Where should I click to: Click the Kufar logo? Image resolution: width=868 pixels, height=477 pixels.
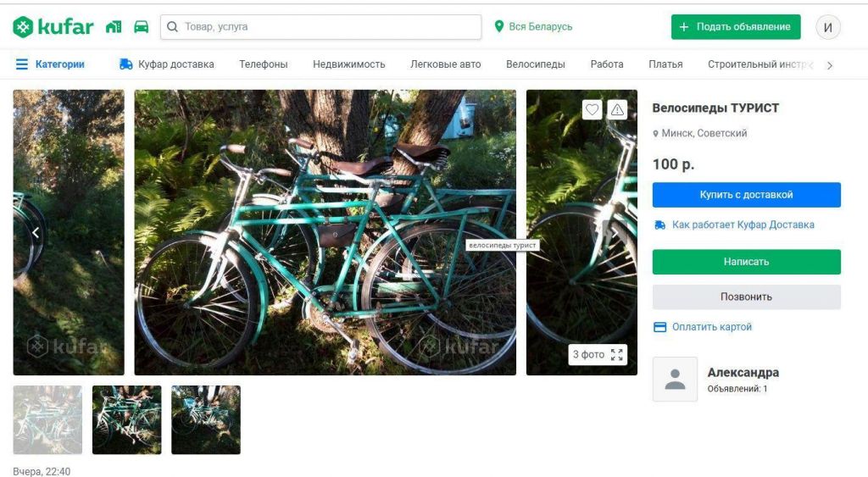click(x=53, y=27)
